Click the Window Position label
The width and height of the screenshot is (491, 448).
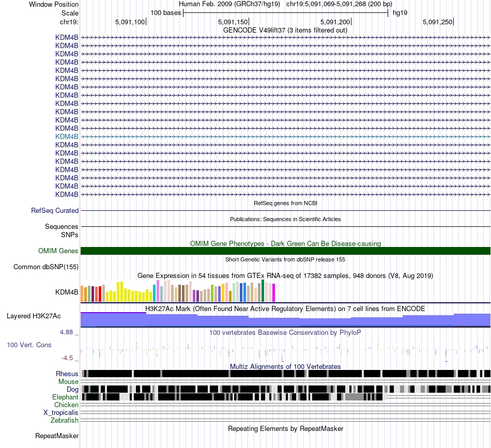[54, 4]
